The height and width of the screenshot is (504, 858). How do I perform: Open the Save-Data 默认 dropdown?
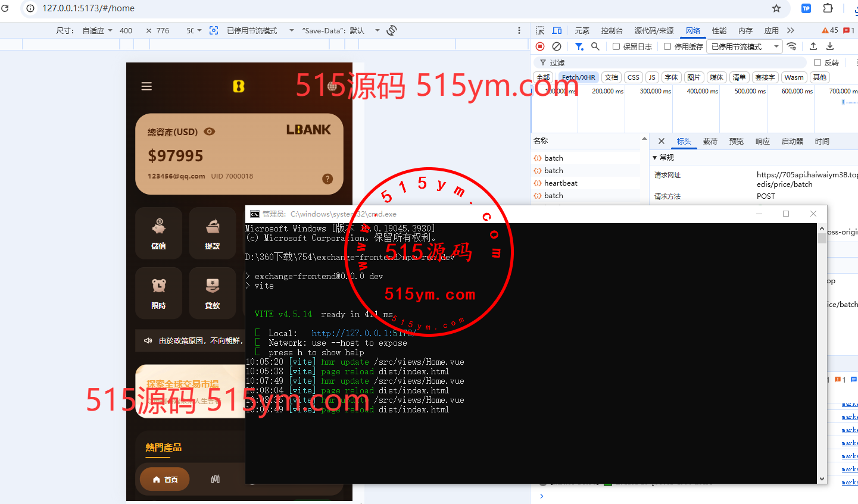pyautogui.click(x=341, y=30)
